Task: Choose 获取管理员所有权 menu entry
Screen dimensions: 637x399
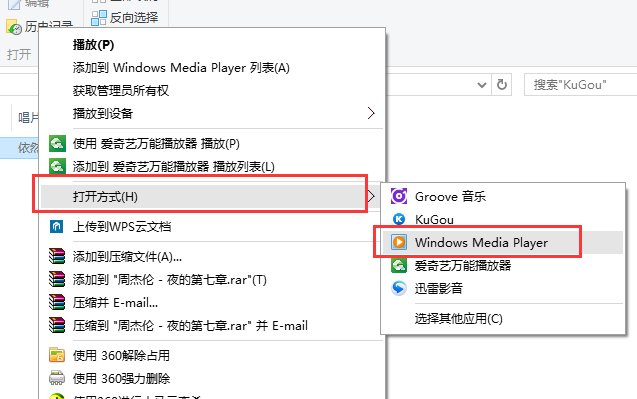Action: click(121, 90)
